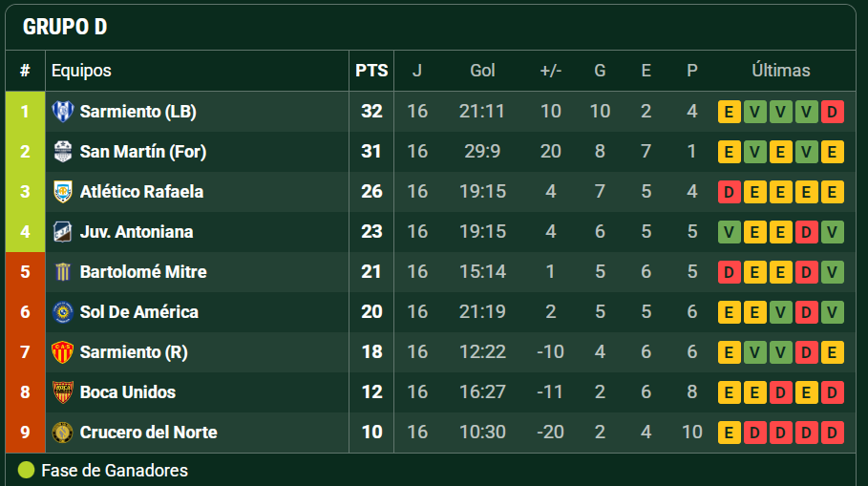Click the Sarmiento (LB) team crest
Image resolution: width=868 pixels, height=486 pixels.
pyautogui.click(x=62, y=112)
